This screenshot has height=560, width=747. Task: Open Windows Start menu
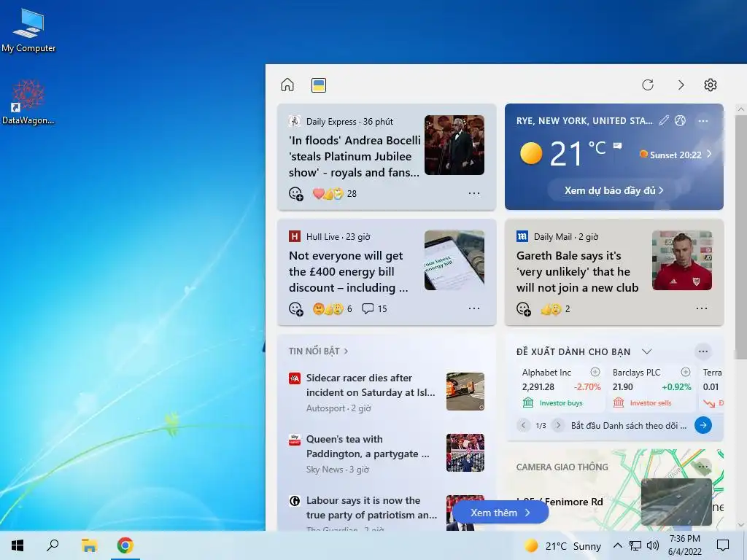click(x=18, y=545)
